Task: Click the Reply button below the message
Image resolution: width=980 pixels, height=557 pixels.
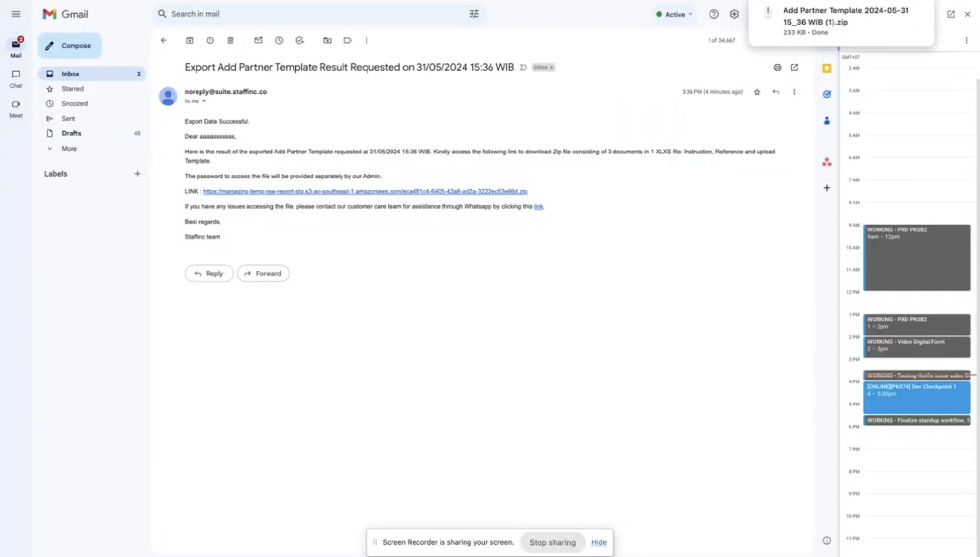Action: (209, 273)
